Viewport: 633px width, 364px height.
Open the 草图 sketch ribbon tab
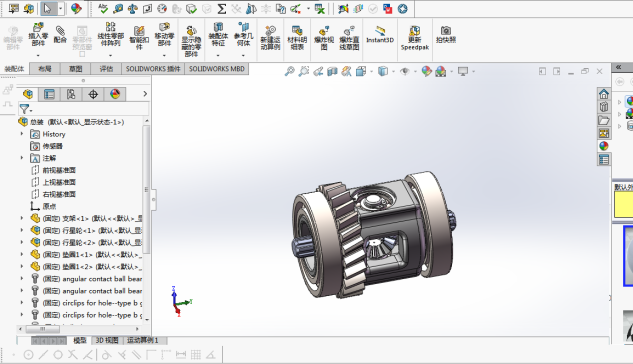click(75, 69)
